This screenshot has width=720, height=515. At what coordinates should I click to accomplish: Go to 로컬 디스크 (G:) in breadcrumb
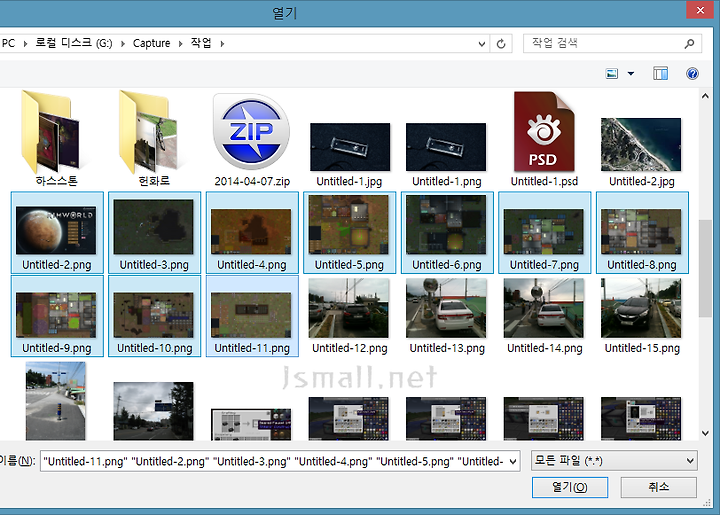[74, 43]
